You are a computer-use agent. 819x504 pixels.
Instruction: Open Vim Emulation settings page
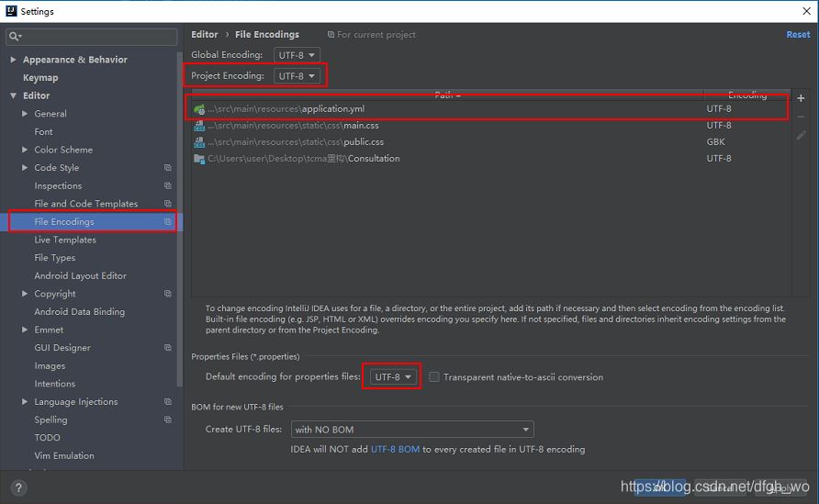click(x=64, y=456)
